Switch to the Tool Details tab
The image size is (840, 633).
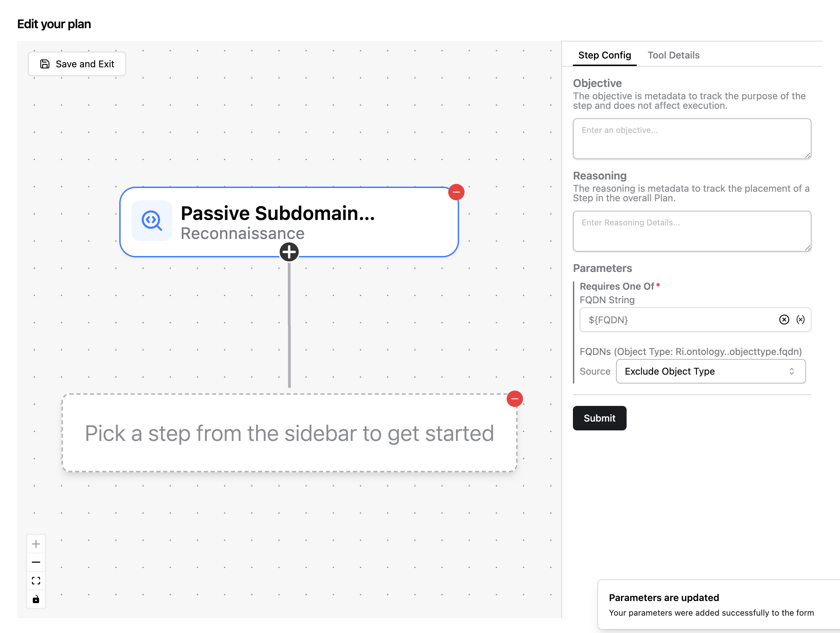[x=673, y=55]
